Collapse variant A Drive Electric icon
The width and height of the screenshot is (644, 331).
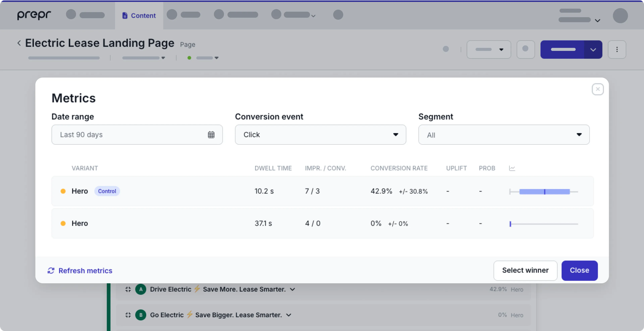coord(128,289)
